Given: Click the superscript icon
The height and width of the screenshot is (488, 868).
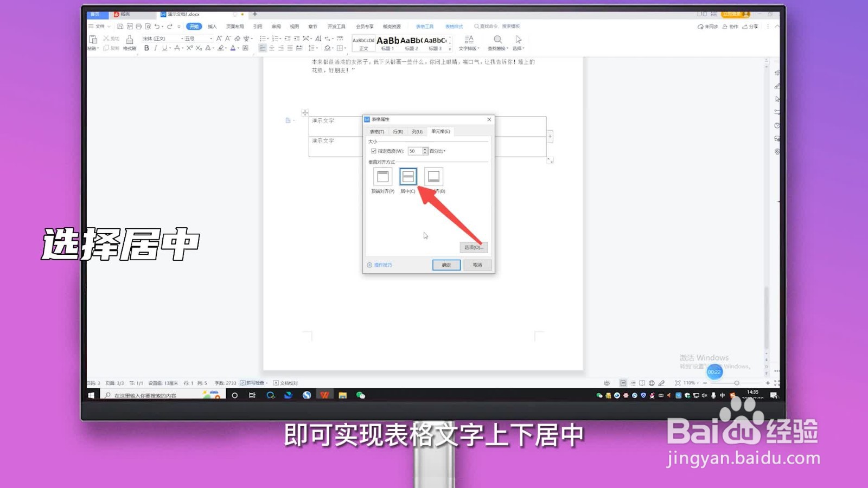Looking at the screenshot, I should click(x=190, y=48).
